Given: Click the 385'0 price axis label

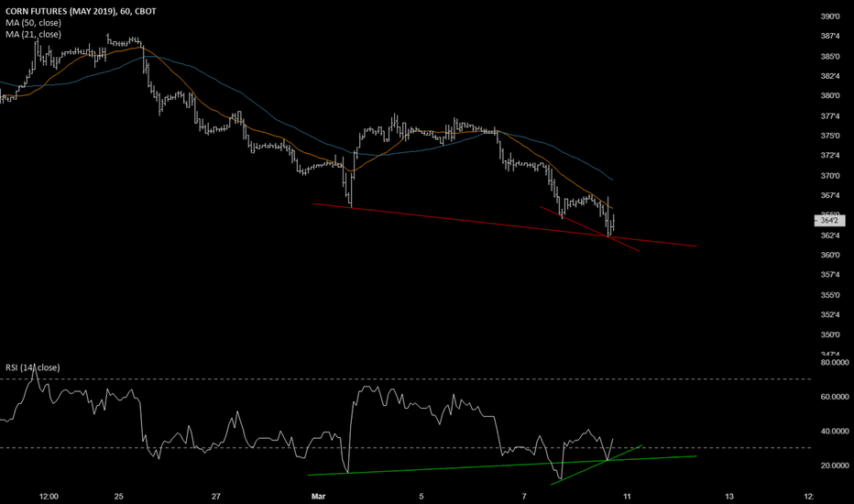Looking at the screenshot, I should (829, 56).
